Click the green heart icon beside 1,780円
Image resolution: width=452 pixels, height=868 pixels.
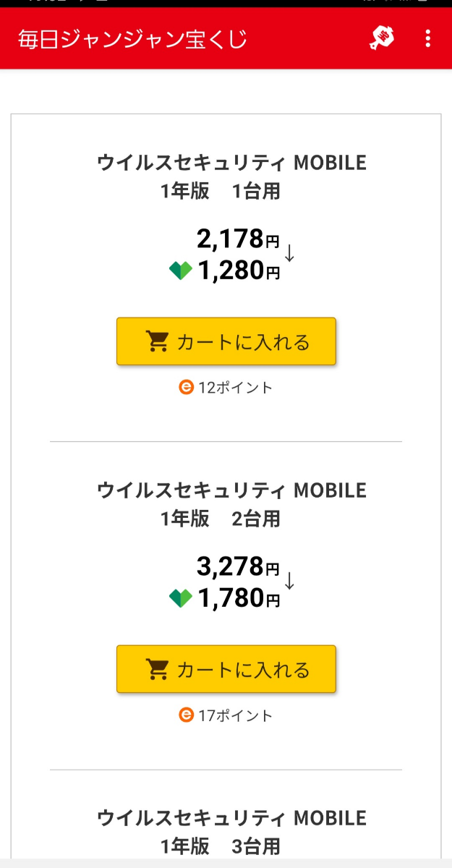(181, 600)
